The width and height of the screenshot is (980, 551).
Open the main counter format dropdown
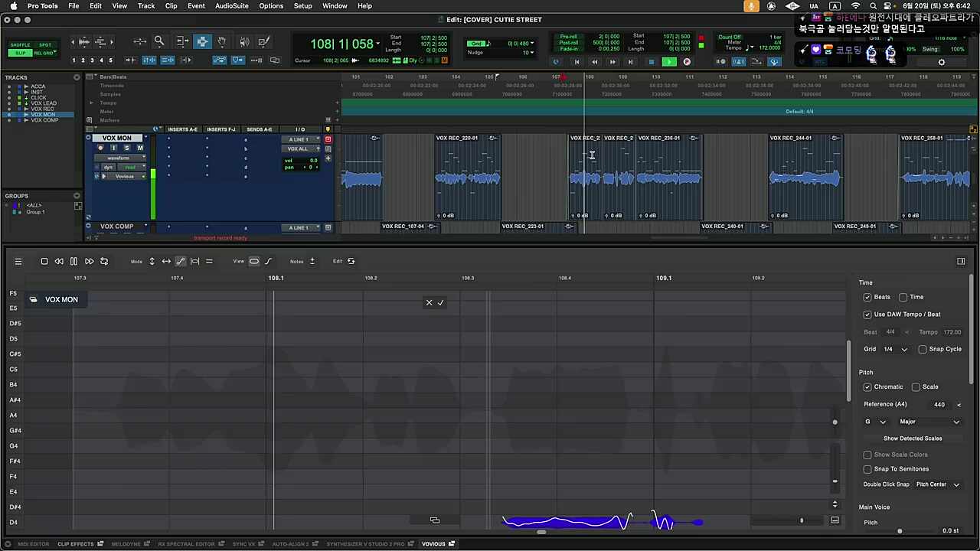pos(378,44)
